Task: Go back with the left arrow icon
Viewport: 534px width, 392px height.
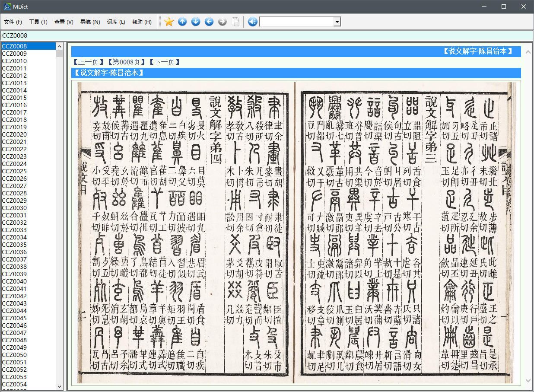Action: [209, 22]
